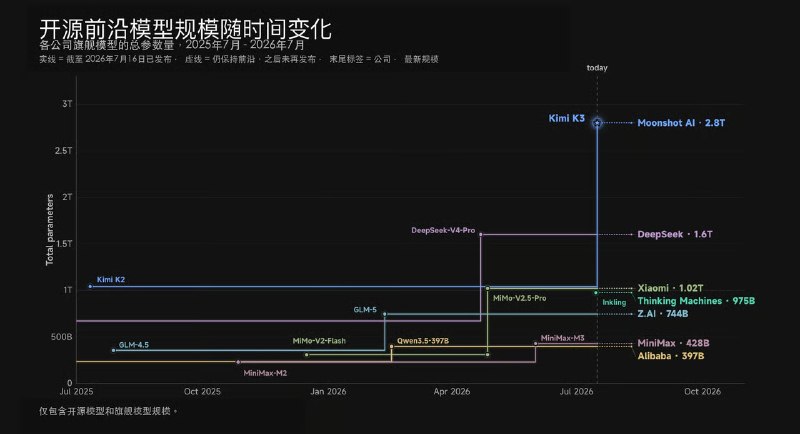800x434 pixels.
Task: Click the MiMo-V2-Flash data point
Action: 306,354
